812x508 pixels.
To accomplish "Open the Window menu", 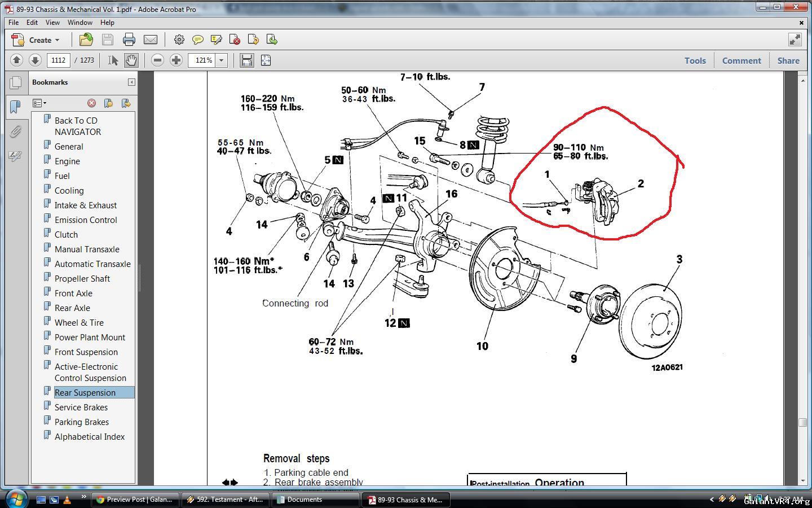I will click(x=80, y=23).
